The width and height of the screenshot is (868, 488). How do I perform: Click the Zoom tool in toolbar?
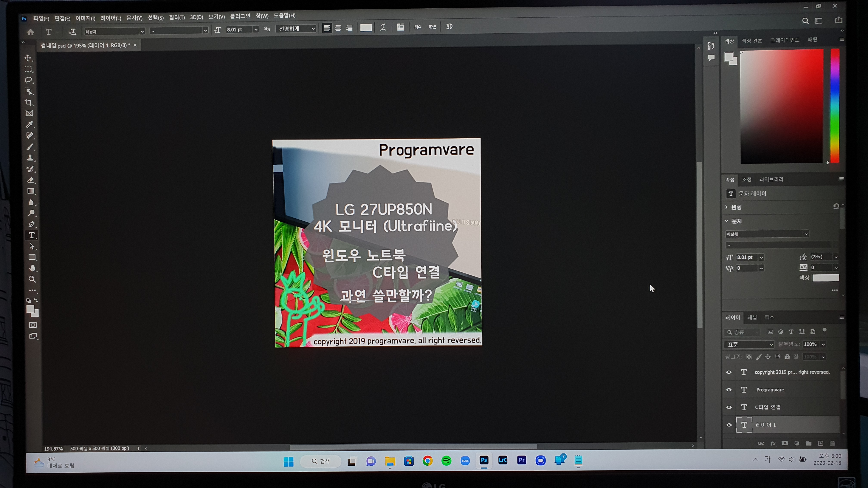(x=32, y=279)
